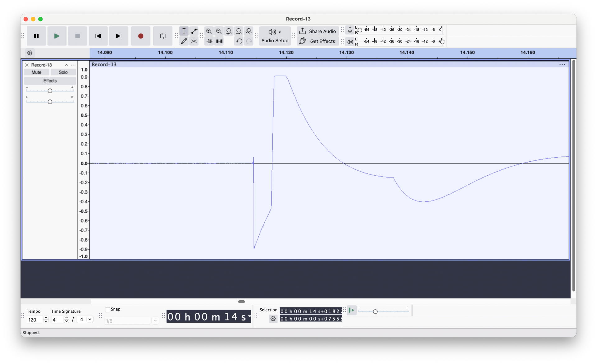Collapse the Record-13 track panel
Screen dimensions: 597x364
coord(66,65)
